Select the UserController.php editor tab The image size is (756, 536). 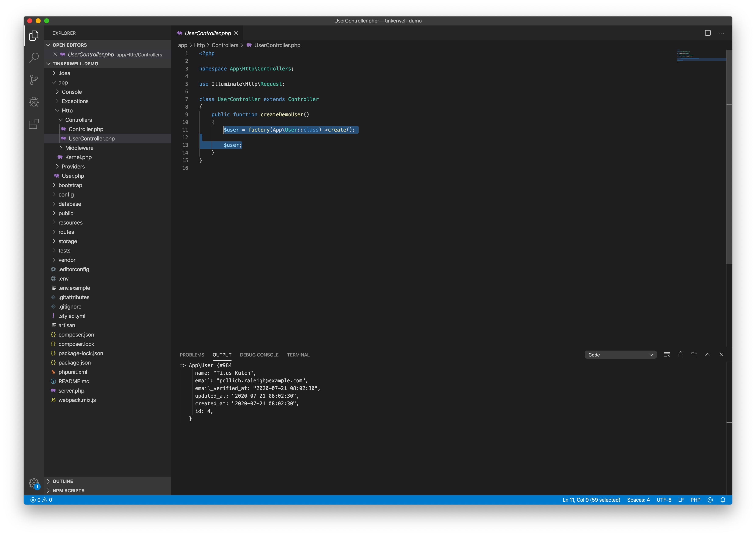(x=207, y=33)
